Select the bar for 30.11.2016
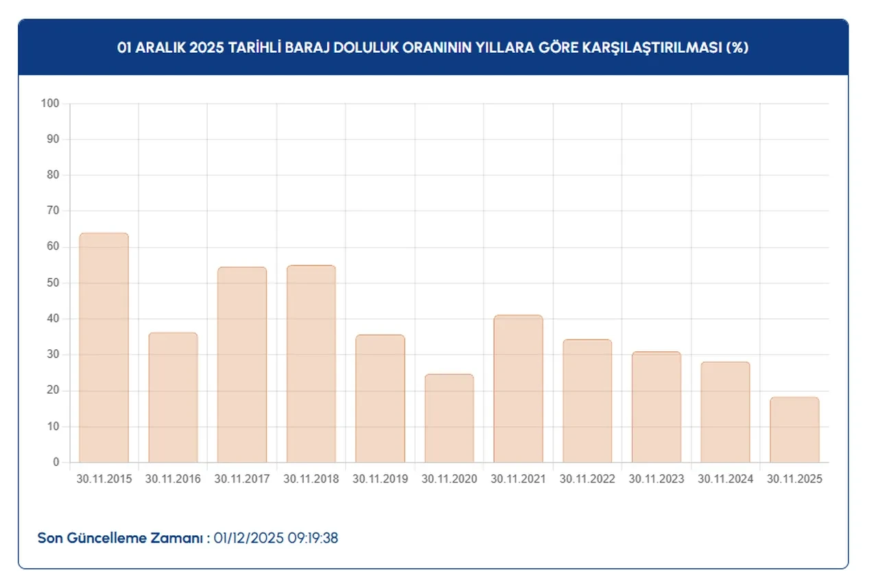The image size is (878, 588). (173, 398)
